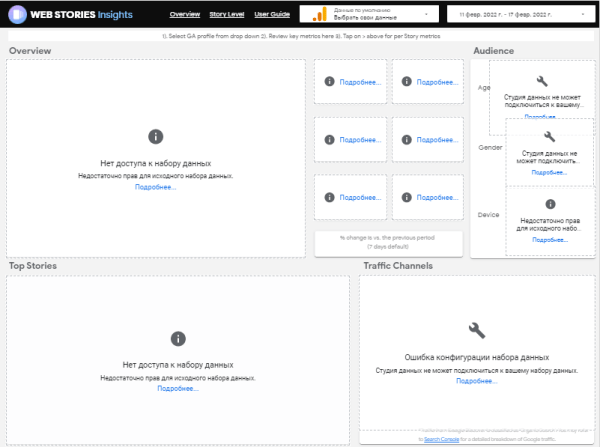Image resolution: width=600 pixels, height=447 pixels.
Task: Click info icon on the top-left scorecard
Action: click(329, 82)
